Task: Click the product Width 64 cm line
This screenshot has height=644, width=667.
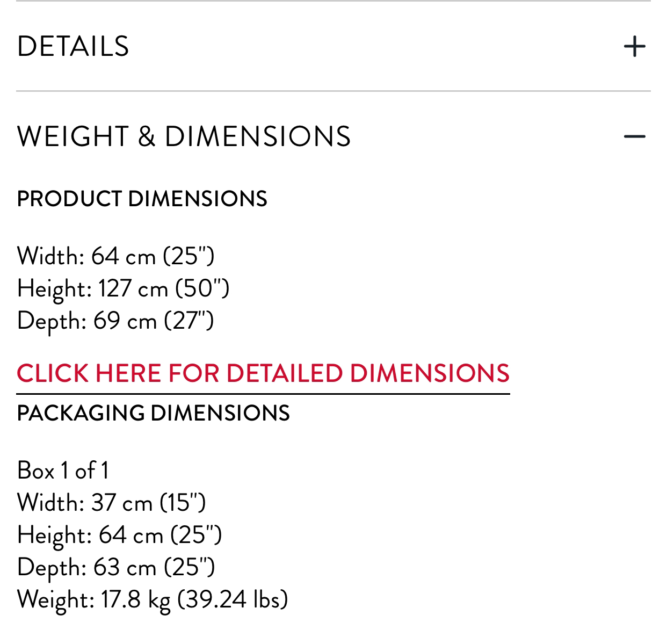Action: click(116, 256)
